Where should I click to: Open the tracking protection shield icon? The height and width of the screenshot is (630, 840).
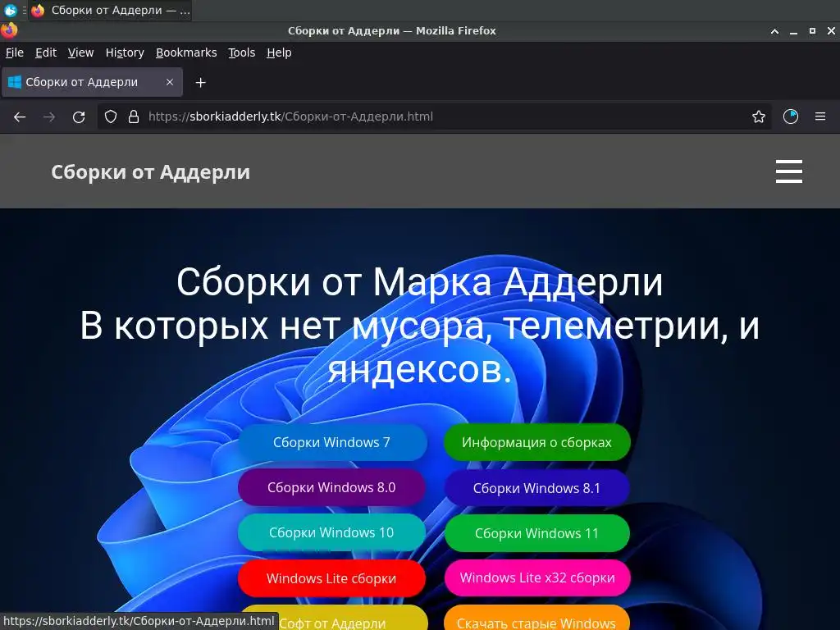click(111, 116)
